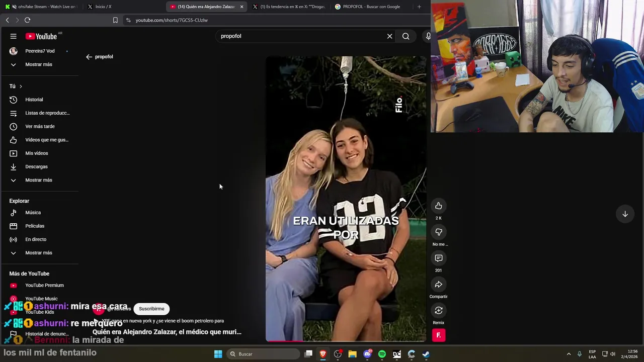Click the YouTube logo to go home
Screen dimensions: 644x362
tap(41, 36)
